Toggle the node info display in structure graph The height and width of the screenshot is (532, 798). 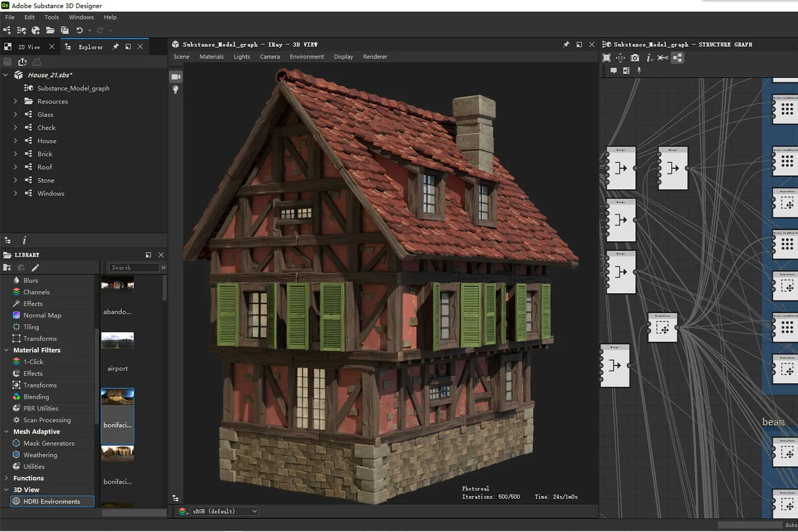(648, 57)
